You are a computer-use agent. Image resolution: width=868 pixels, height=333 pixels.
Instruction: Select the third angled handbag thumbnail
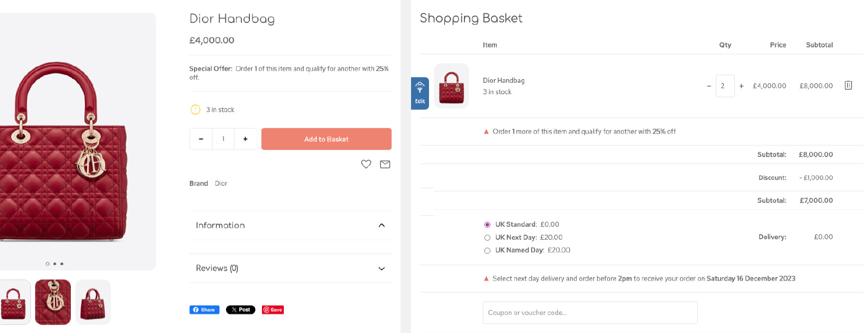93,302
